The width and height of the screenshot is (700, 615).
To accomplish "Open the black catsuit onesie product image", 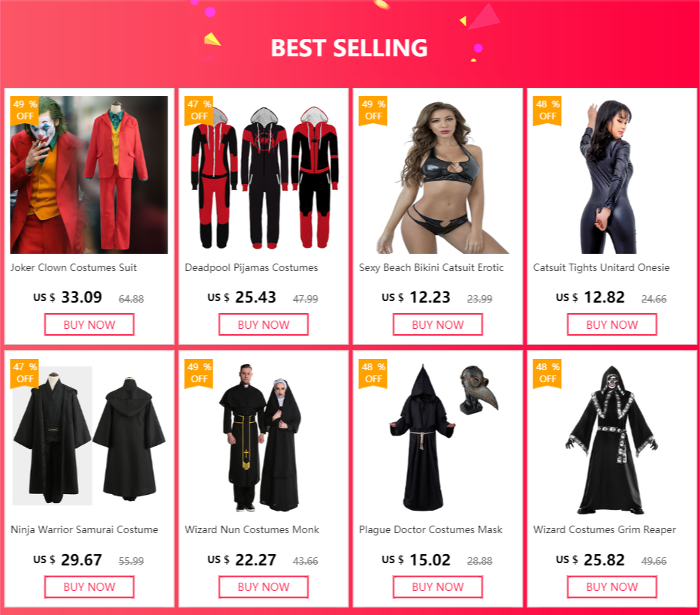I will 611,175.
